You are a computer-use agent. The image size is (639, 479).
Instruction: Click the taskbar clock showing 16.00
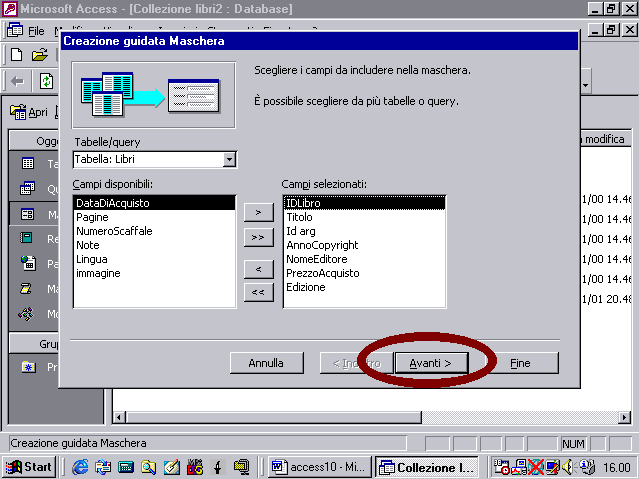[x=617, y=467]
